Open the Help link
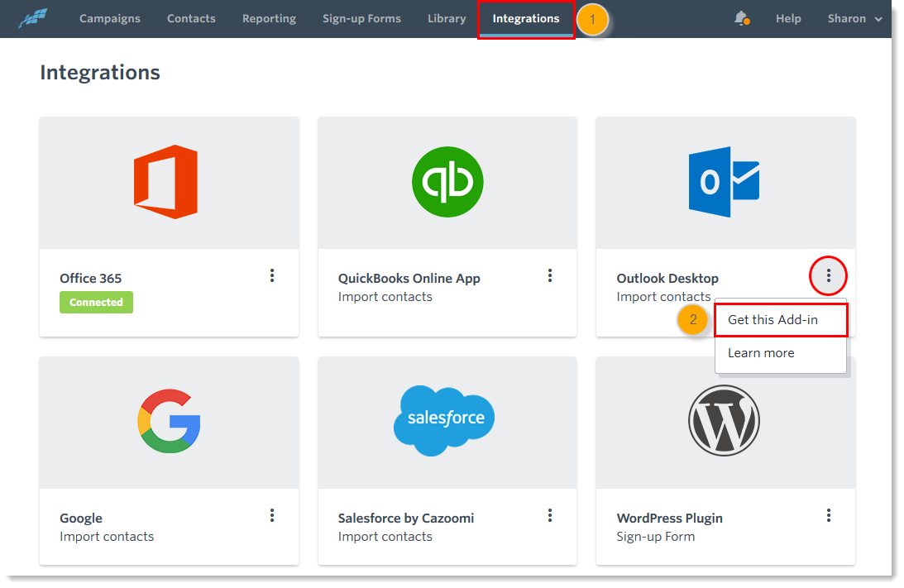904x588 pixels. click(788, 18)
